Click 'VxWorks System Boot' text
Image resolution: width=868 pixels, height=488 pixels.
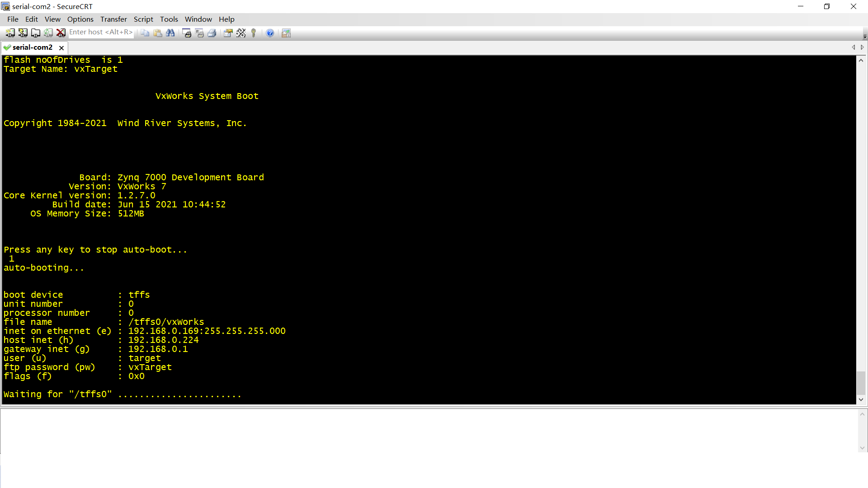(x=207, y=96)
